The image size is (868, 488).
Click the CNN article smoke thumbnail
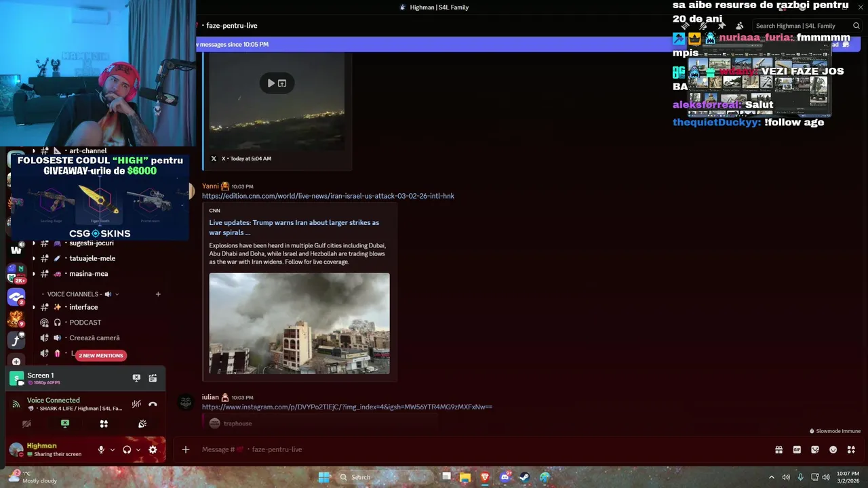pyautogui.click(x=299, y=323)
